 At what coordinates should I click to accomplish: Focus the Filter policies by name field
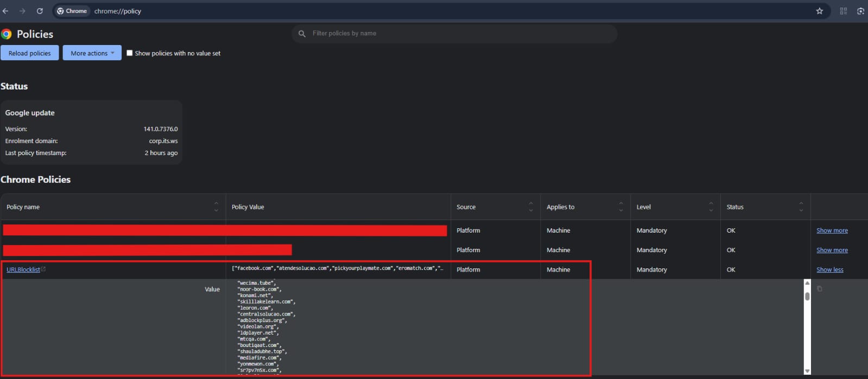pyautogui.click(x=454, y=34)
